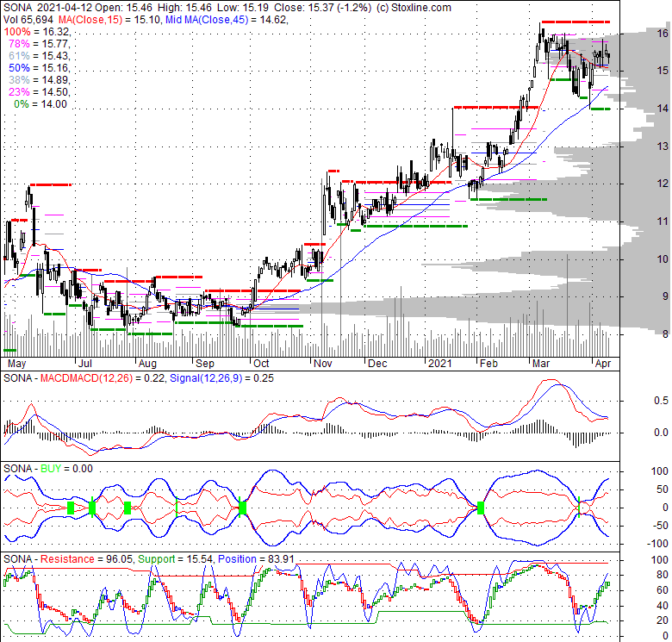Click the 'Position = 83.91' label
672x642 pixels.
[256, 559]
